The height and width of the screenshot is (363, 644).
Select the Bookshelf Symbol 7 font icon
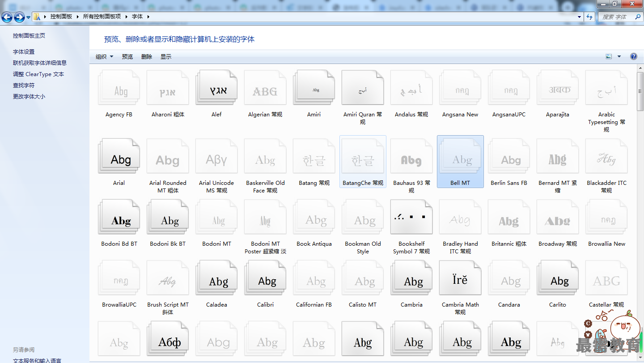pyautogui.click(x=411, y=217)
